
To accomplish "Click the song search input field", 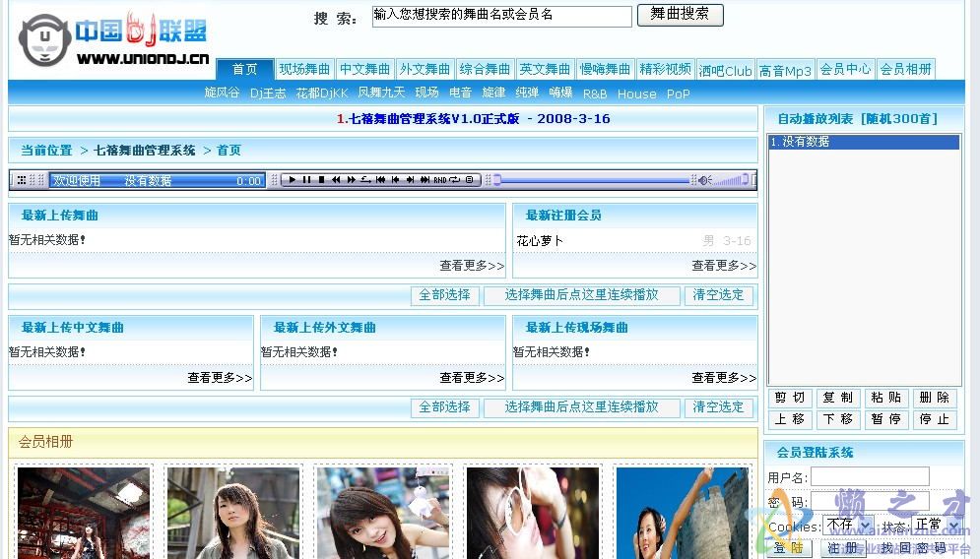I will coord(501,17).
